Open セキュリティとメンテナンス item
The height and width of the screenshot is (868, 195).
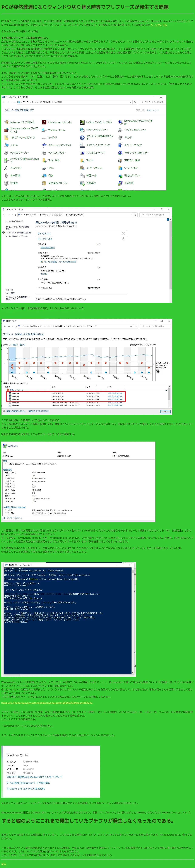(56, 145)
